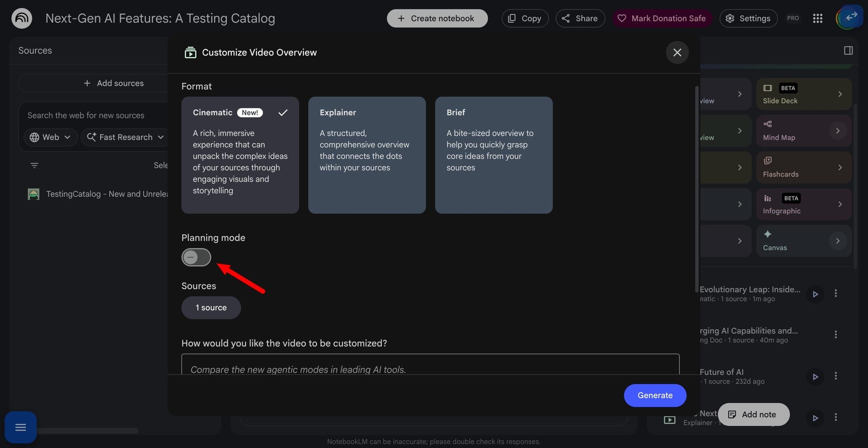The image size is (868, 448).
Task: Click the NotebookLM logo icon
Action: (x=22, y=18)
